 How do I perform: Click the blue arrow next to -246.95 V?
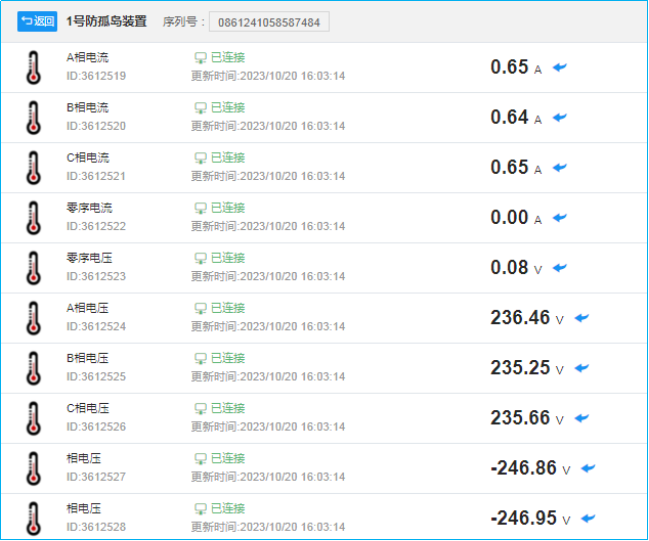tap(588, 518)
